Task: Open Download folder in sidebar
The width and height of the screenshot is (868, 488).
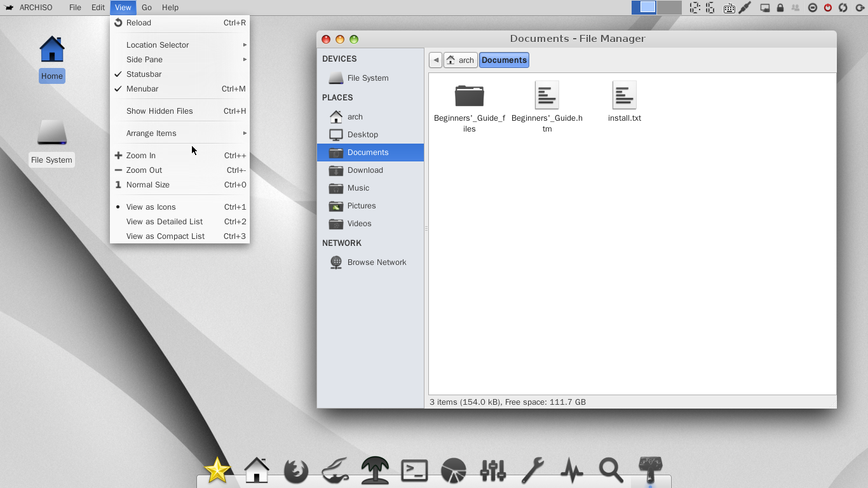Action: click(x=370, y=170)
